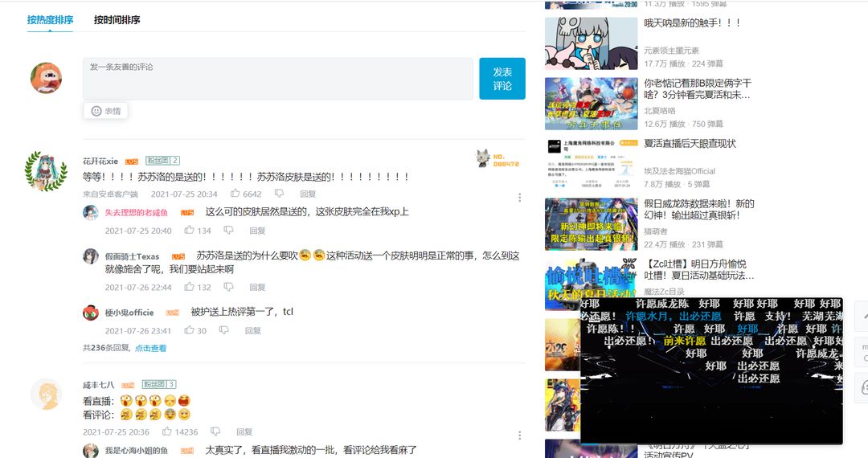868x458 pixels.
Task: Open 失去理想的老咸鱼's small avatar
Action: [91, 212]
